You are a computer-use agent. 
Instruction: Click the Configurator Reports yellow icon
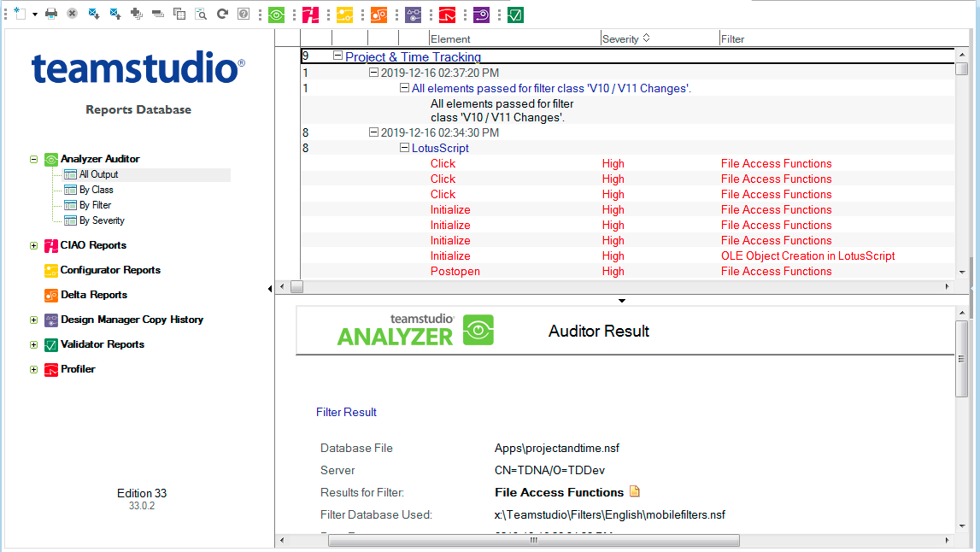click(51, 271)
